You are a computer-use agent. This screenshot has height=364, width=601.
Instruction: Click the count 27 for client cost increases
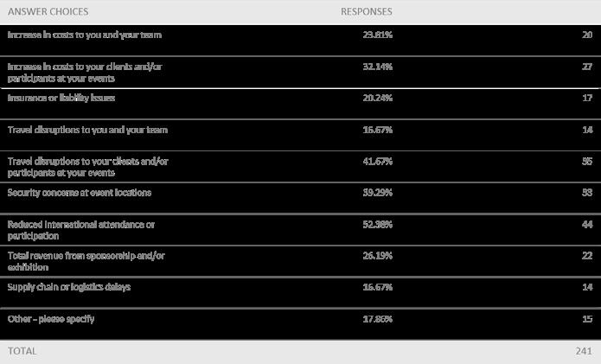tap(587, 67)
